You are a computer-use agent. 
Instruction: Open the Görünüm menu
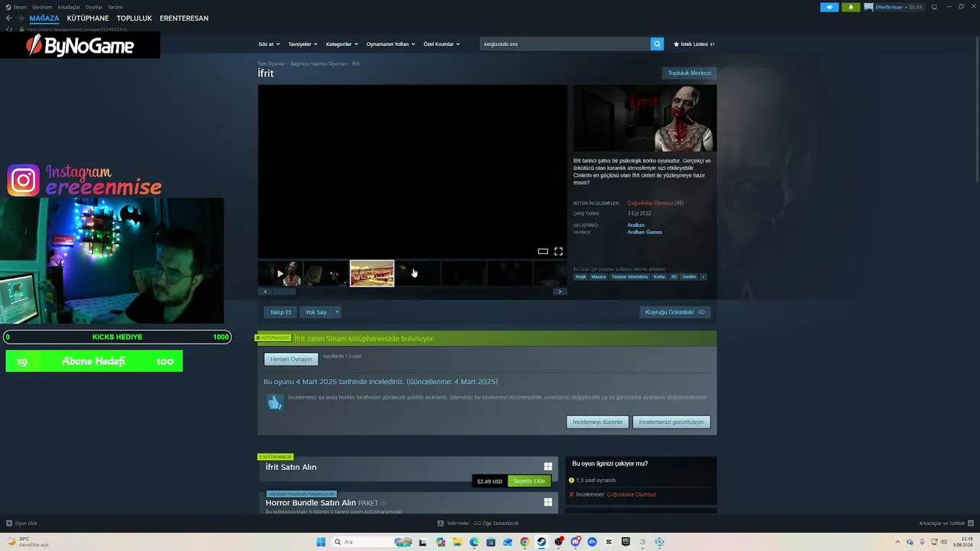pyautogui.click(x=42, y=7)
